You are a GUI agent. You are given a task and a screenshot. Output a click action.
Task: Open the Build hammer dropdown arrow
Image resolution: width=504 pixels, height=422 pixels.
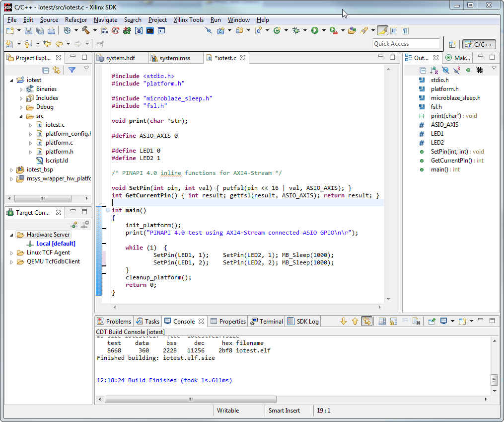(95, 30)
